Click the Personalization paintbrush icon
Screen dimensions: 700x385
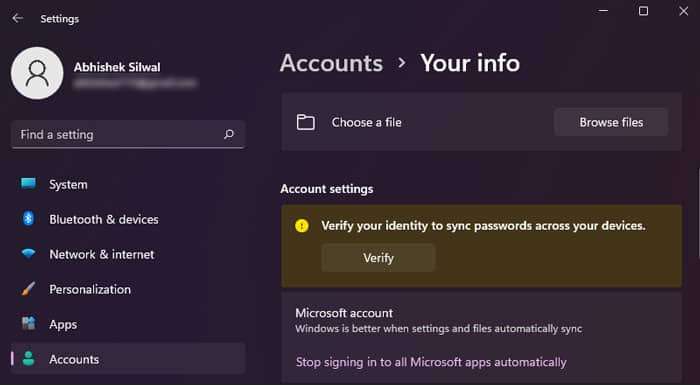[x=29, y=289]
